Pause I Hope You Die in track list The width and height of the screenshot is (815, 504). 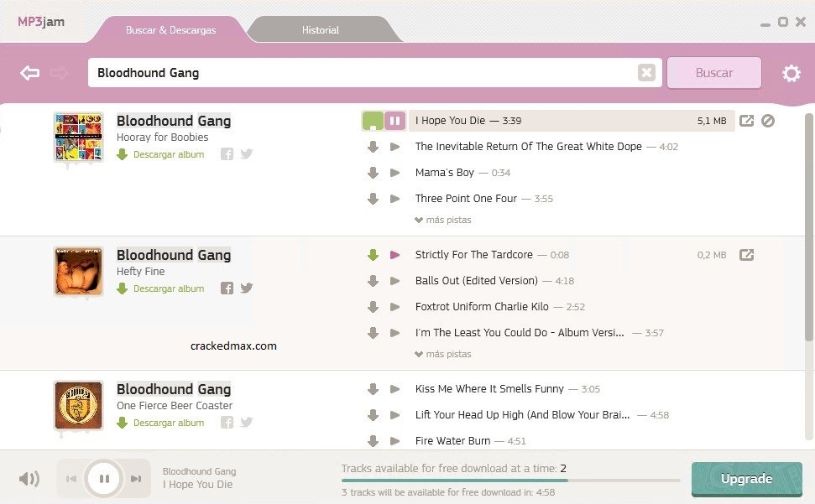(395, 121)
